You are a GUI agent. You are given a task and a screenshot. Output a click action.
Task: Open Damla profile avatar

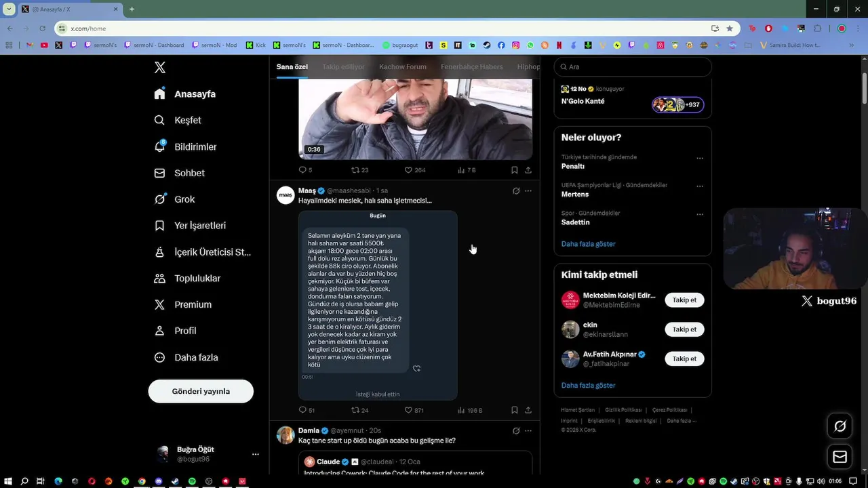point(285,435)
